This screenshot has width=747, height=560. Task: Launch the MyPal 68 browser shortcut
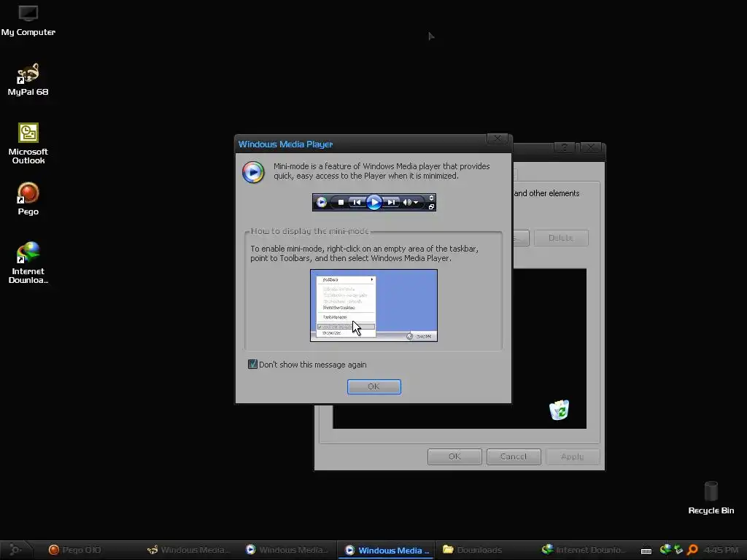(x=28, y=80)
